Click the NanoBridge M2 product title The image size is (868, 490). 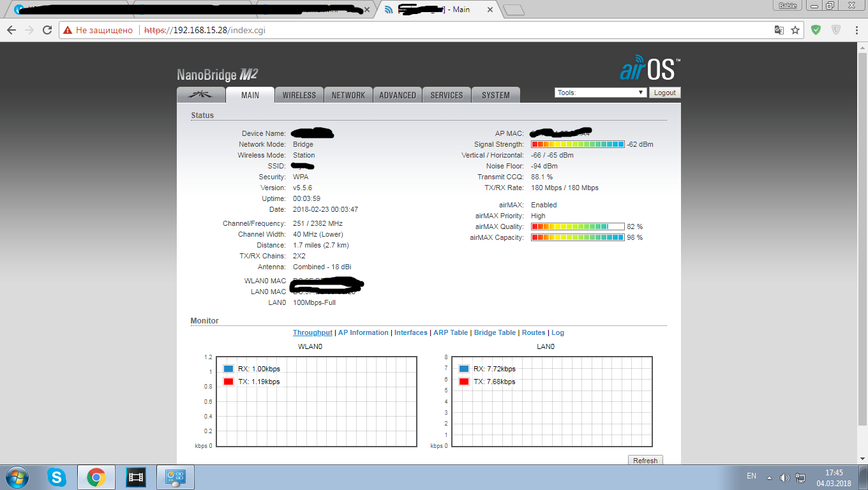pyautogui.click(x=218, y=75)
